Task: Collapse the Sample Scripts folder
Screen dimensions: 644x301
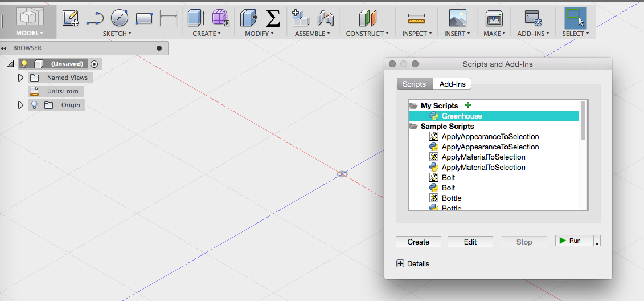Action: pyautogui.click(x=413, y=126)
